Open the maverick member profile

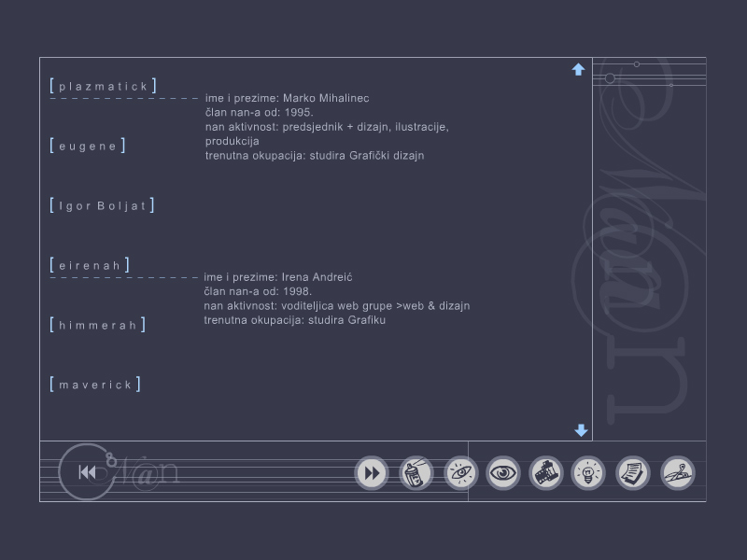click(x=95, y=385)
